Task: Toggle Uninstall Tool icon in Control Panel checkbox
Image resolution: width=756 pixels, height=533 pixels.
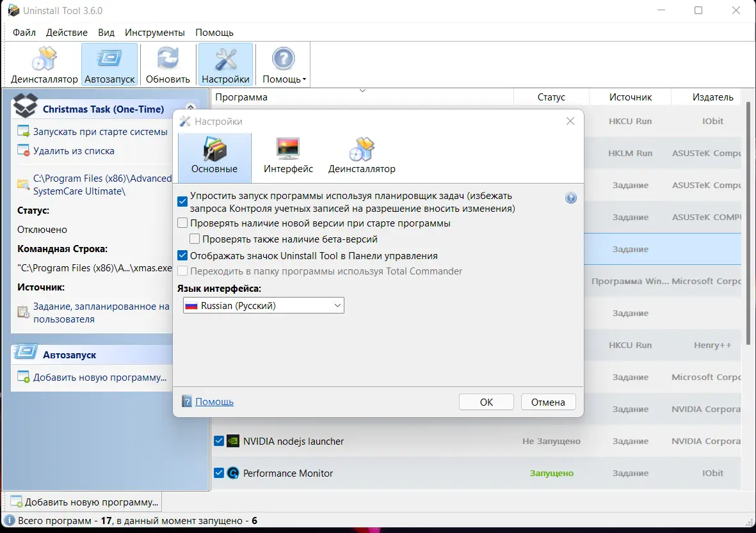Action: [182, 255]
